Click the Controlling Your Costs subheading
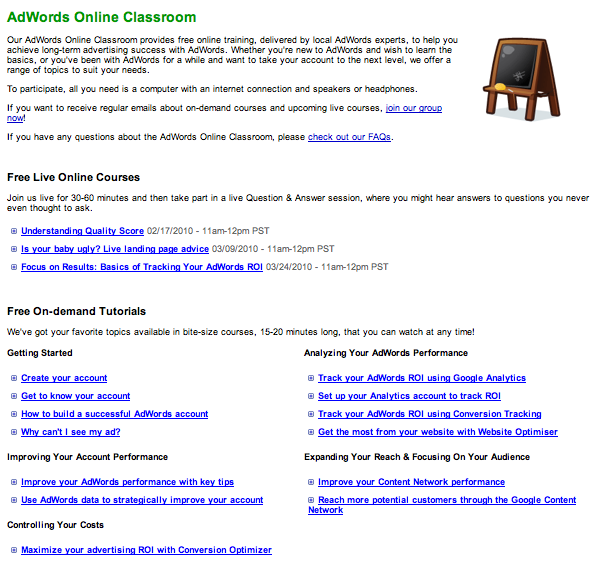594x568 pixels. click(x=55, y=525)
